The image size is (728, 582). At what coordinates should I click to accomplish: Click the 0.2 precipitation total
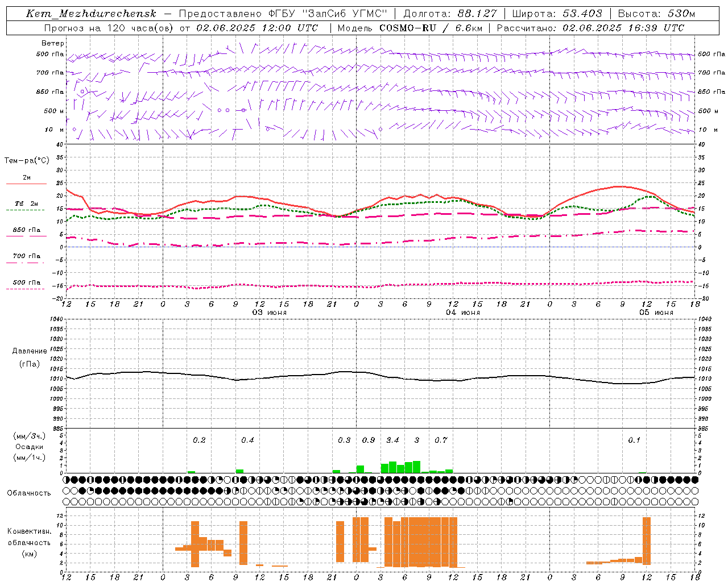click(x=199, y=440)
